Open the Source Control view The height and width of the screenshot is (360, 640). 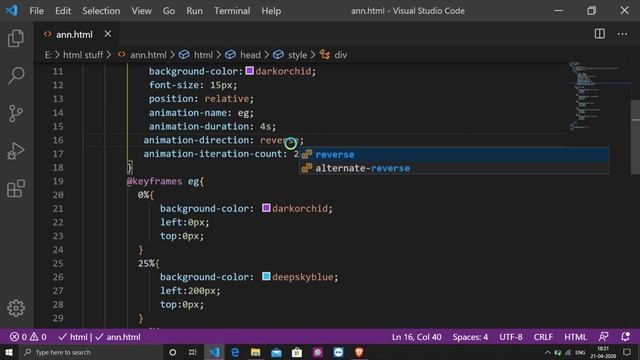click(16, 113)
